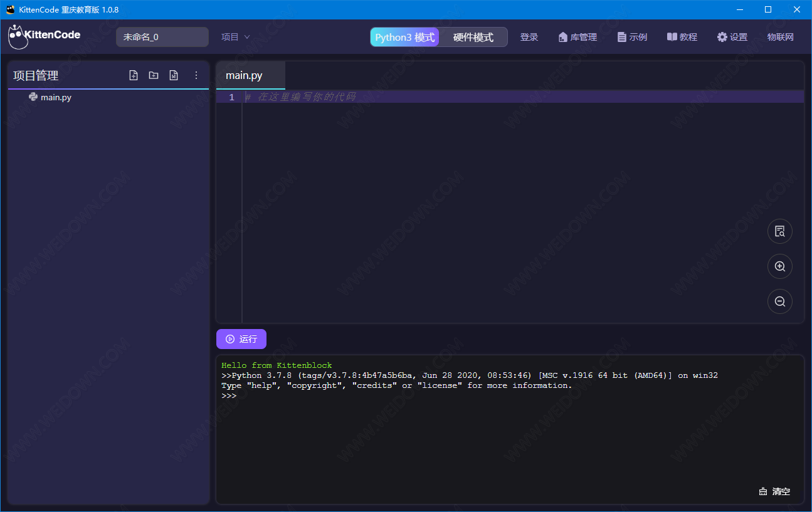The image size is (812, 512).
Task: Open the find and search tool in editor
Action: click(780, 231)
